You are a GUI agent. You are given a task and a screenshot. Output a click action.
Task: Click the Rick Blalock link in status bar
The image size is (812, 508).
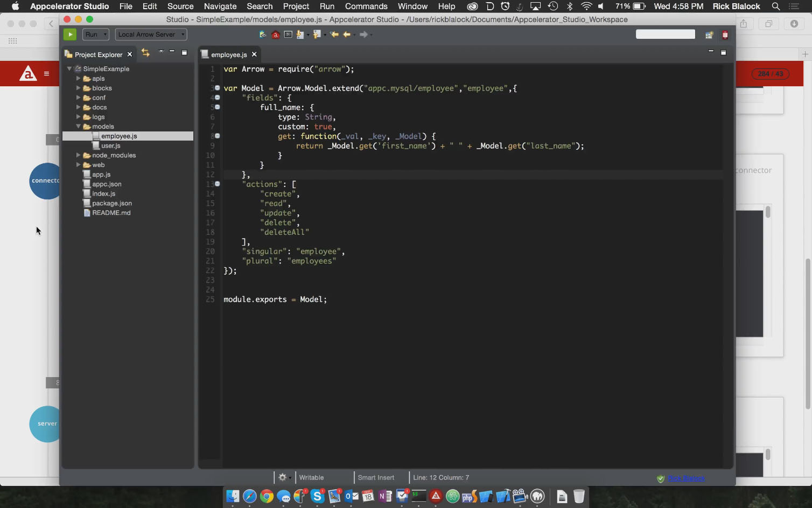687,478
